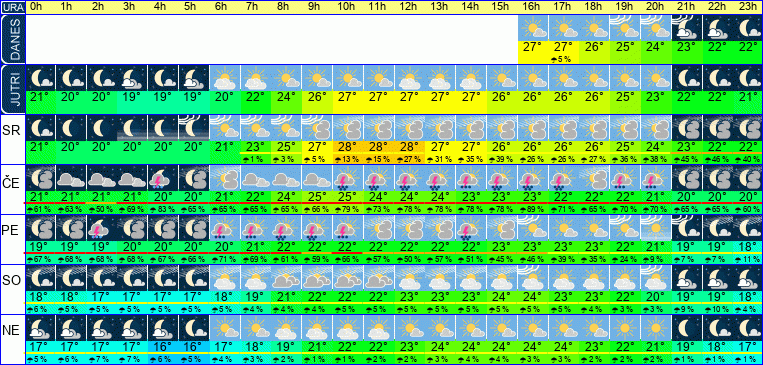Select the JUTRI day tab
This screenshot has width=763, height=365.
pyautogui.click(x=13, y=89)
